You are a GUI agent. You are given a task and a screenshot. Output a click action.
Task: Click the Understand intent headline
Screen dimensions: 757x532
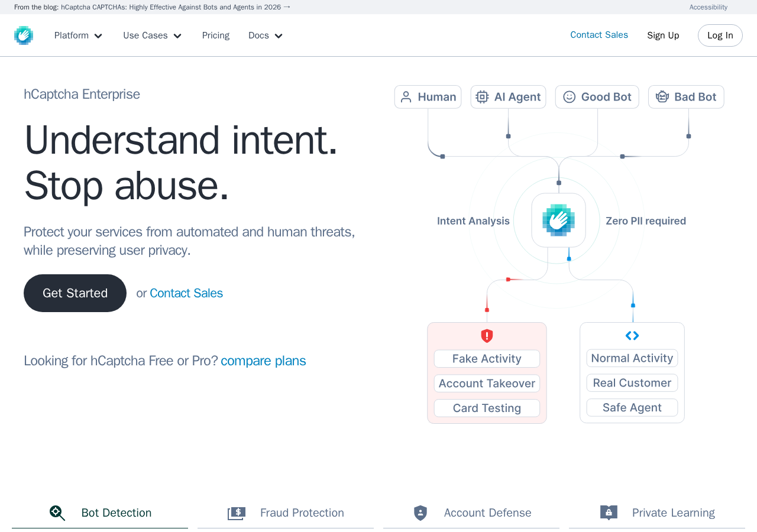(x=180, y=140)
